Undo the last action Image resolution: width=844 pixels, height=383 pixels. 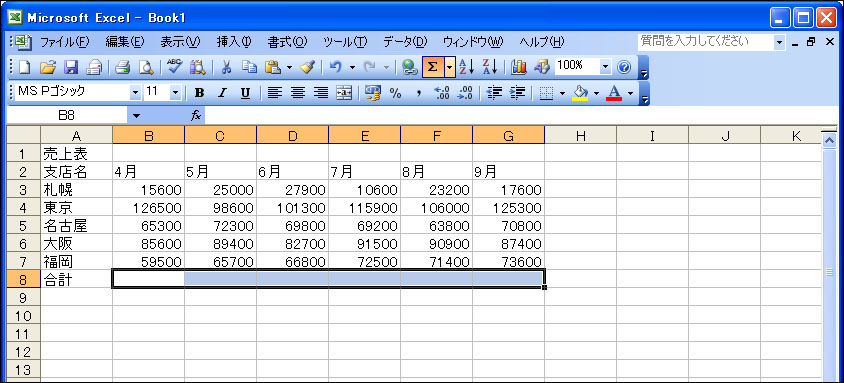click(336, 67)
